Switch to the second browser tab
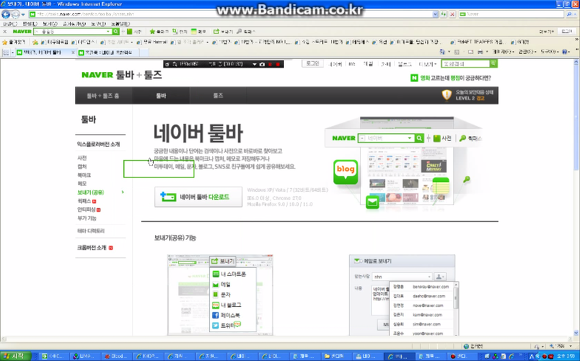This screenshot has width=580, height=361. point(108,53)
